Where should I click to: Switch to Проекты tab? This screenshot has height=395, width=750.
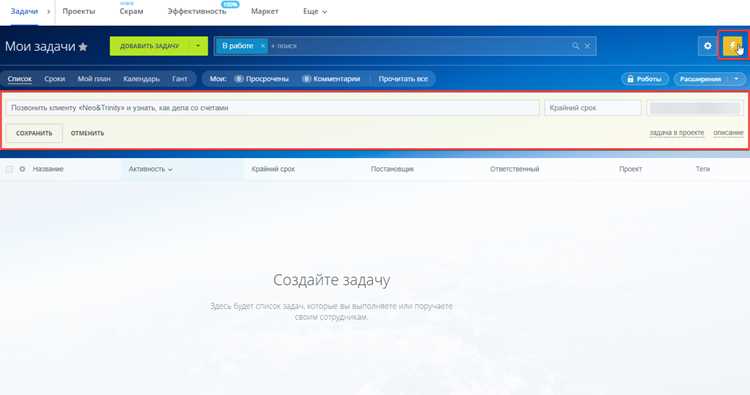click(x=79, y=11)
